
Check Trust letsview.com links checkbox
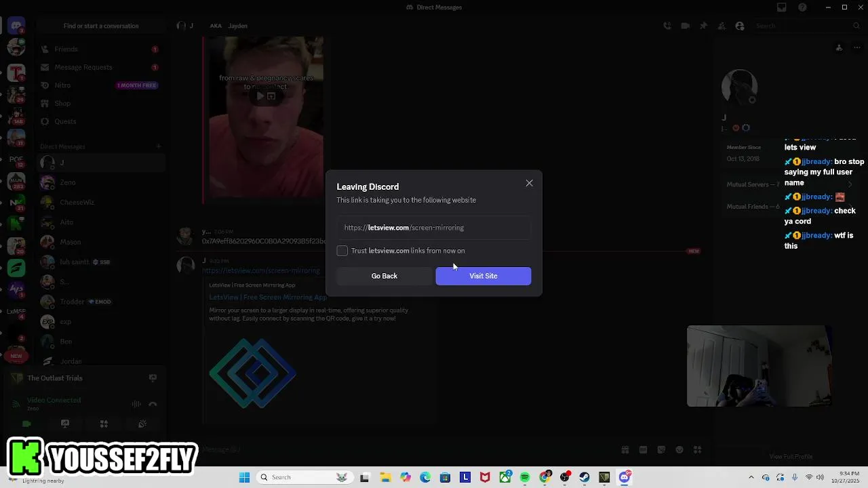[342, 251]
